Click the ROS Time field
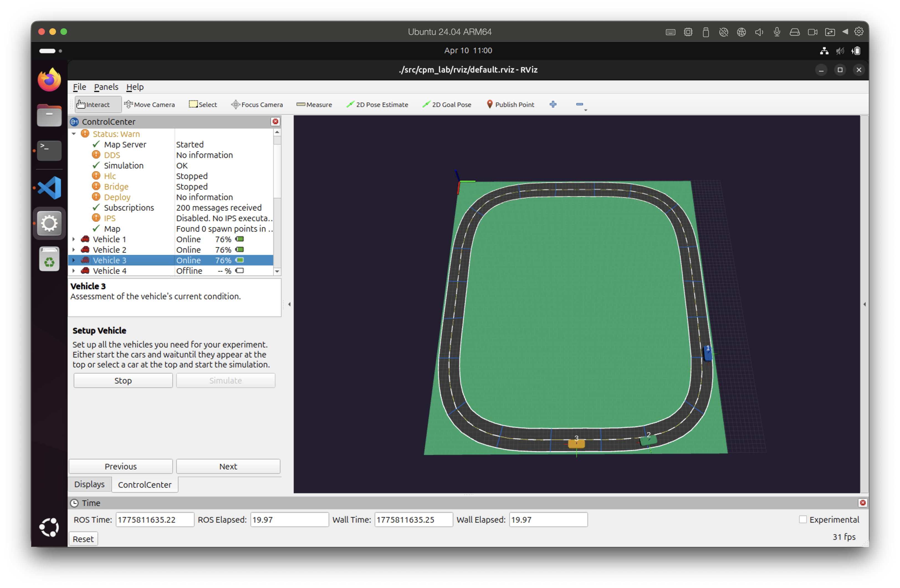Viewport: 900px width, 588px height. (x=155, y=520)
